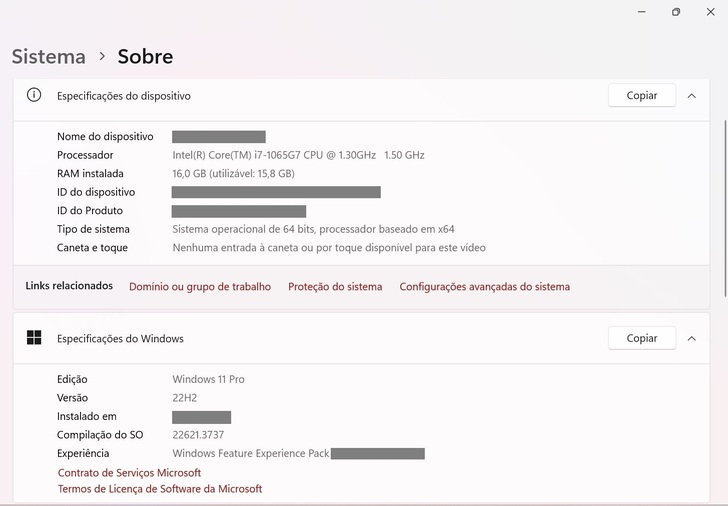The image size is (728, 506).
Task: Click the Links relacionados label
Action: 69,285
